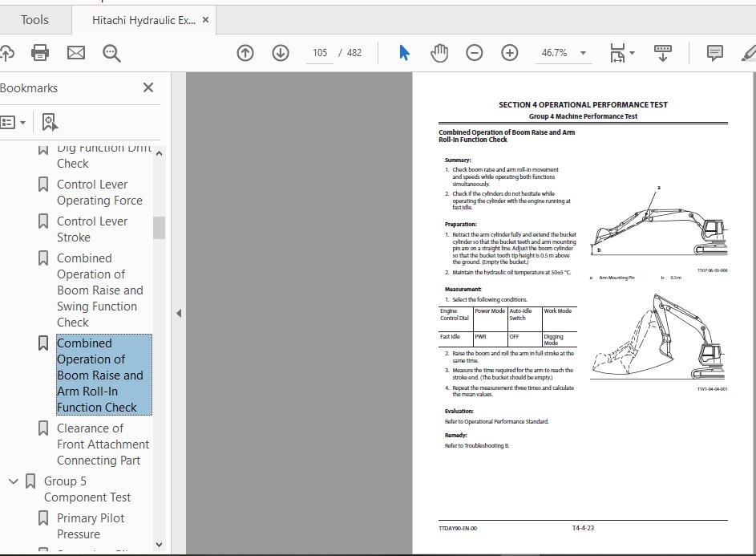Go to next page arrow
Image resolution: width=756 pixels, height=556 pixels.
click(281, 53)
